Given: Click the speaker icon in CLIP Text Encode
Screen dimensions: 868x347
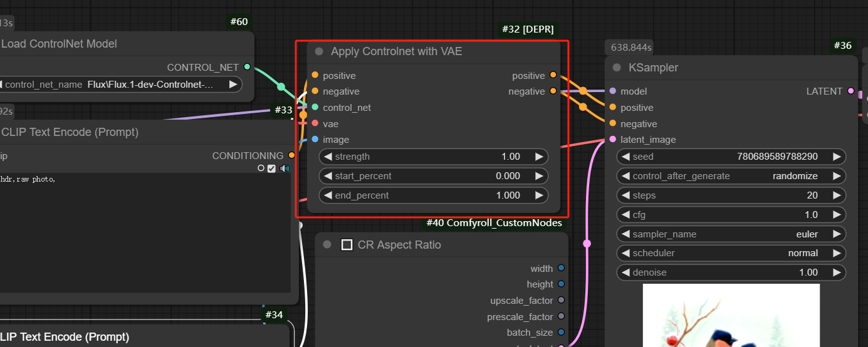Looking at the screenshot, I should 285,168.
